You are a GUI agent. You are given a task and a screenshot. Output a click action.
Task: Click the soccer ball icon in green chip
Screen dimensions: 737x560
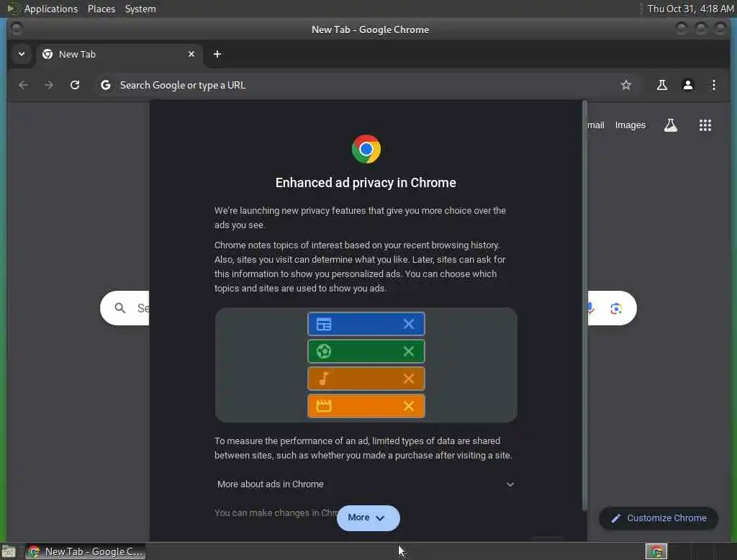324,351
